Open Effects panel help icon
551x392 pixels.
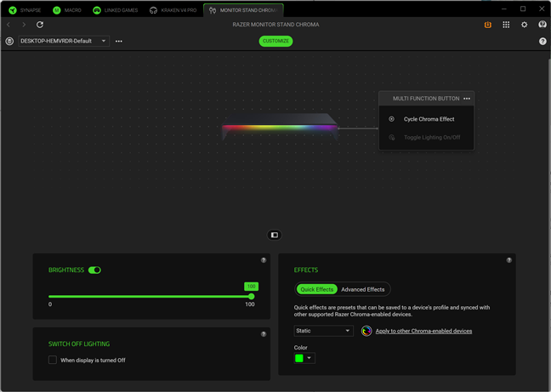508,260
